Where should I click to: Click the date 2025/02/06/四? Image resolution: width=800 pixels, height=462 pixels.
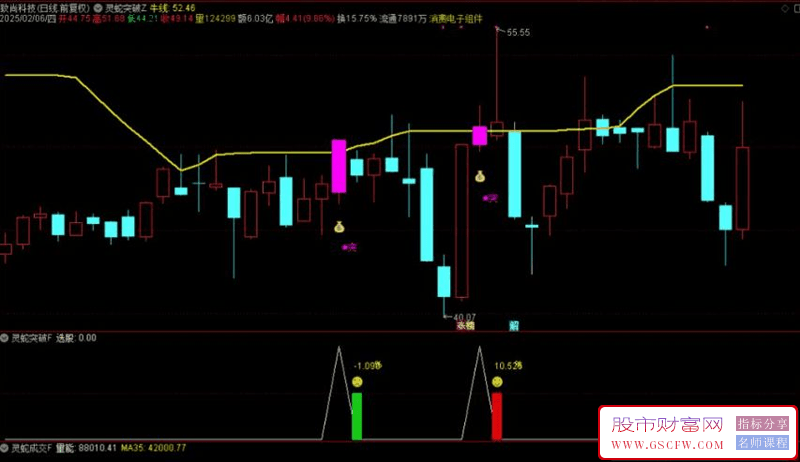pos(28,19)
